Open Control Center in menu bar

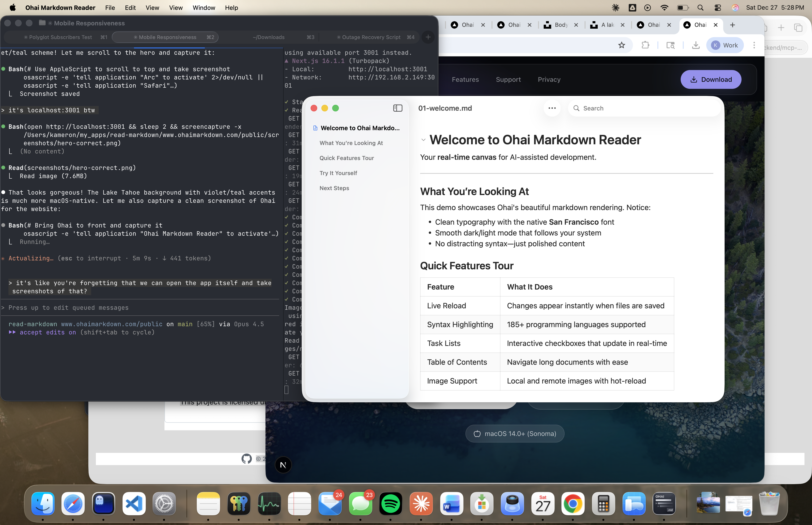point(718,8)
